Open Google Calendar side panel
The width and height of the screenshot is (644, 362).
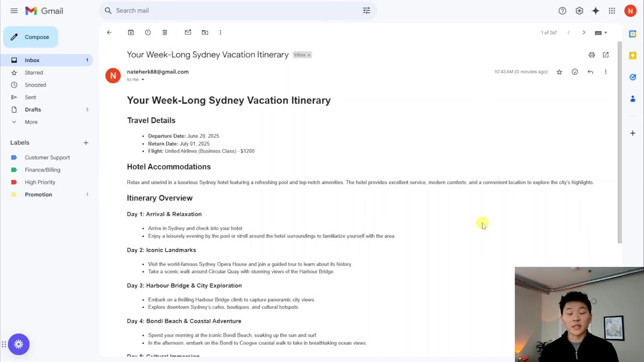coord(632,34)
